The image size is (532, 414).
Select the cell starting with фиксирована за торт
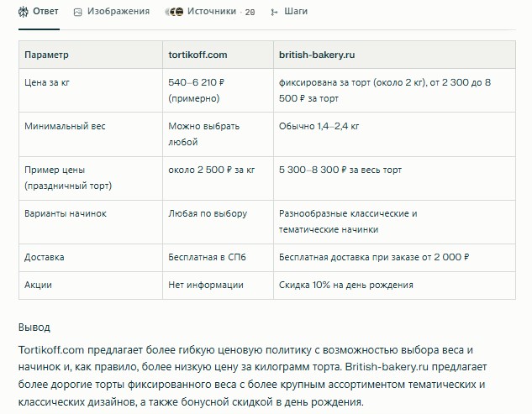point(394,91)
